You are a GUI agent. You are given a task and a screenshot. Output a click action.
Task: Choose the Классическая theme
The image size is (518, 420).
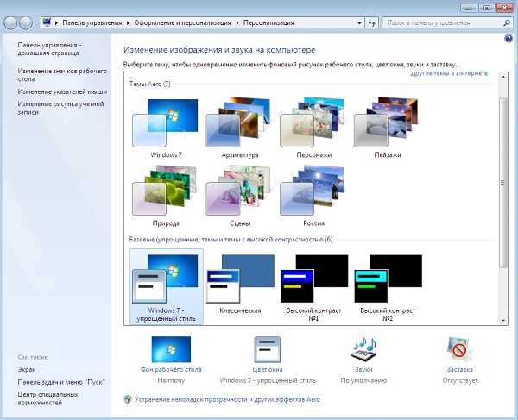[240, 284]
